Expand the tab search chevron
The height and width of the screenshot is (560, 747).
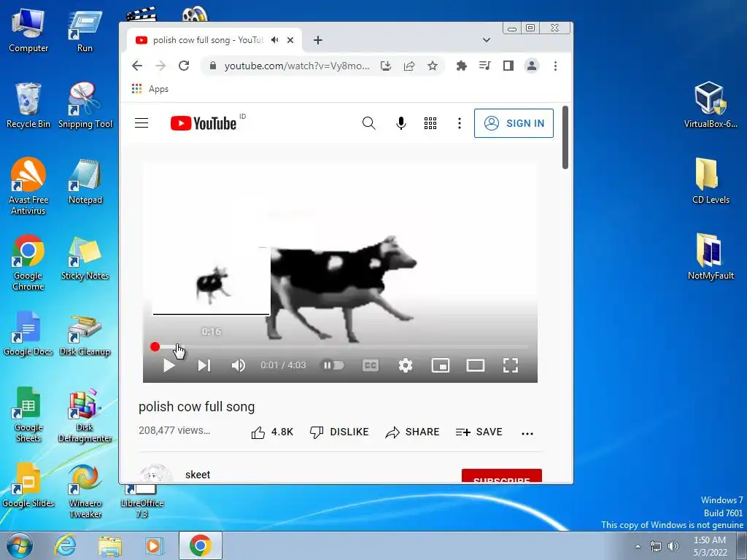(486, 40)
